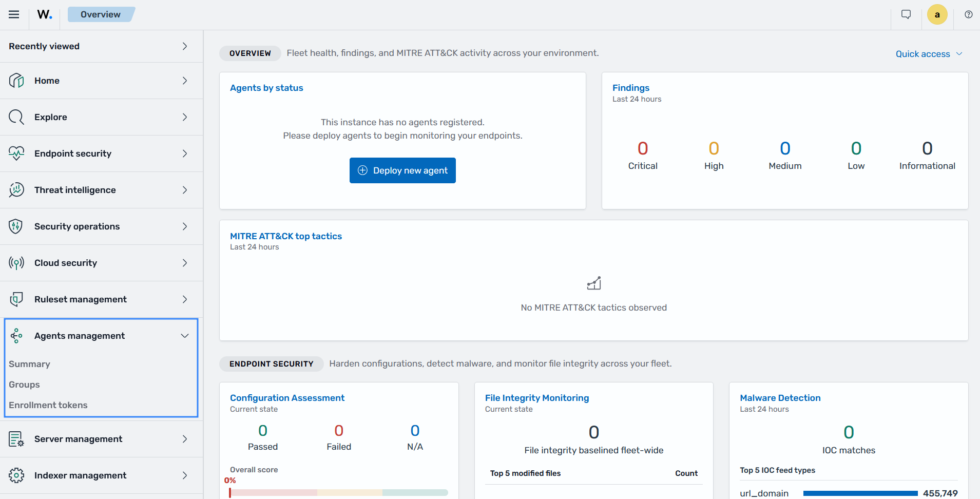Click the Explore magnifier icon

click(x=16, y=117)
